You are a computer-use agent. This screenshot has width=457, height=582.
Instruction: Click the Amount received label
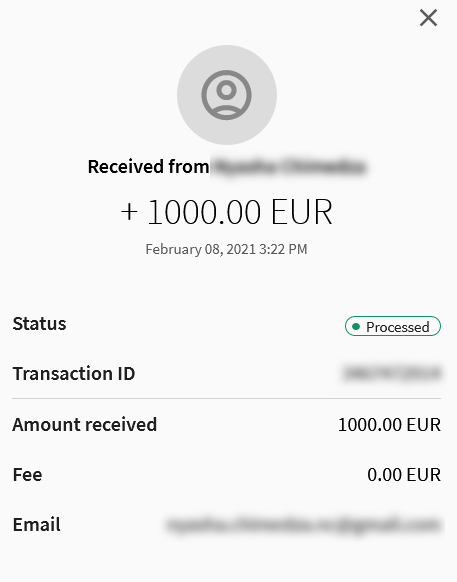click(85, 424)
